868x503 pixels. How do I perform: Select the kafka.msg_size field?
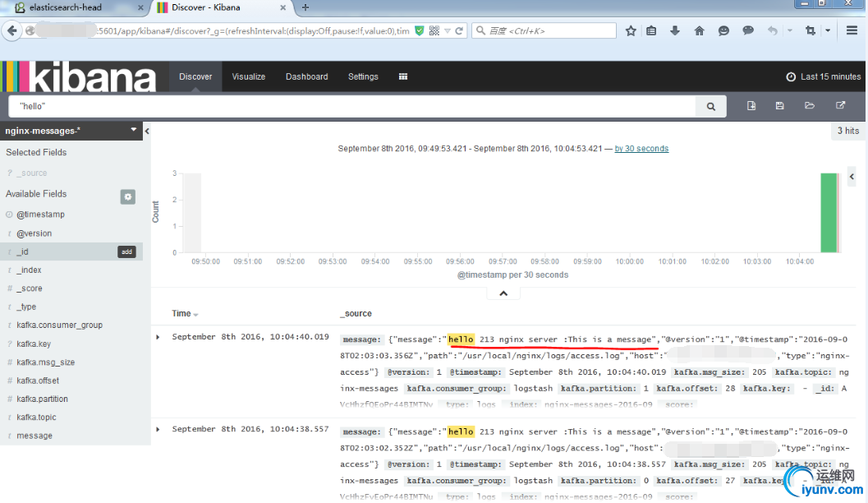click(45, 362)
